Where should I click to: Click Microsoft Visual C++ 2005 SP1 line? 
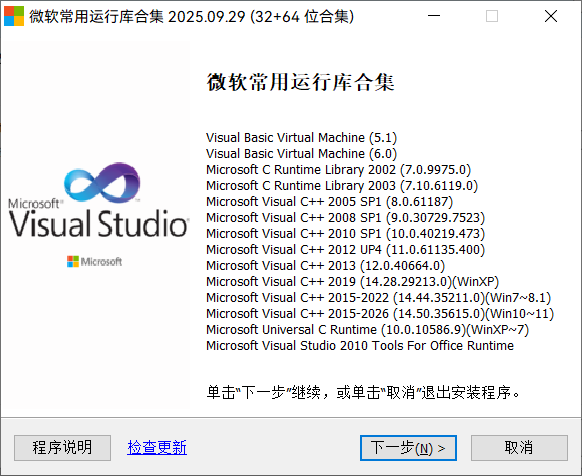(330, 202)
